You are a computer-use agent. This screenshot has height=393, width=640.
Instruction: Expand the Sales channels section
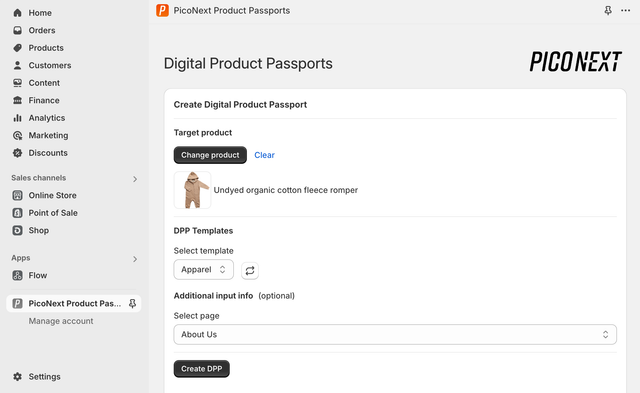[135, 179]
